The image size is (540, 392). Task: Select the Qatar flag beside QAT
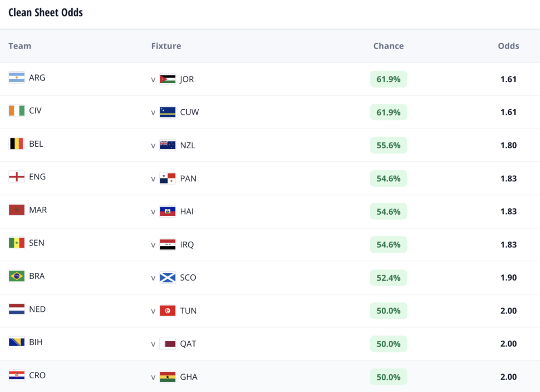167,344
